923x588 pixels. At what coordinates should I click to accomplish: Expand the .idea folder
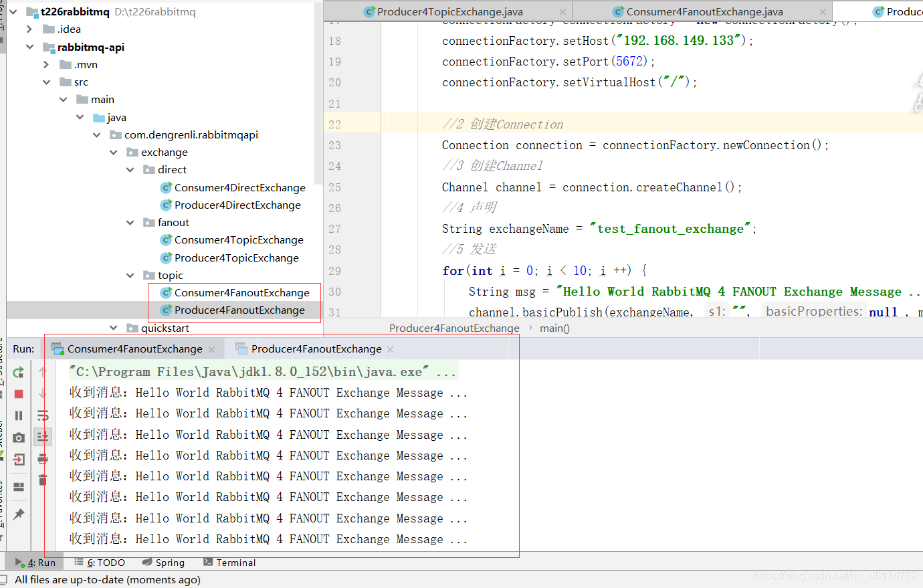pos(29,29)
